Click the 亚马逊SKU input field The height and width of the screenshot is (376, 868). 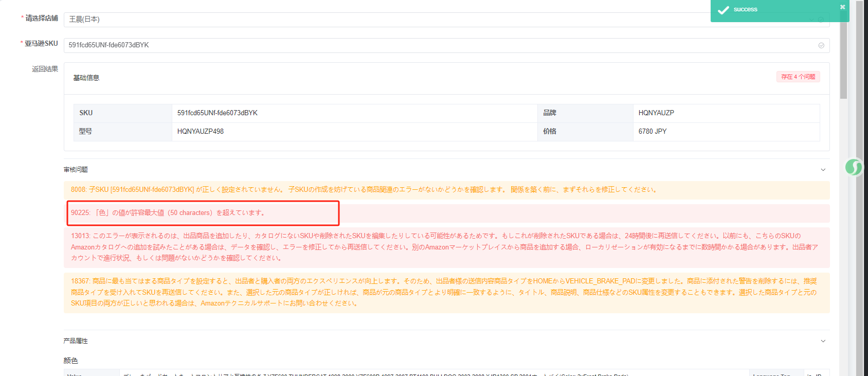[x=437, y=45]
